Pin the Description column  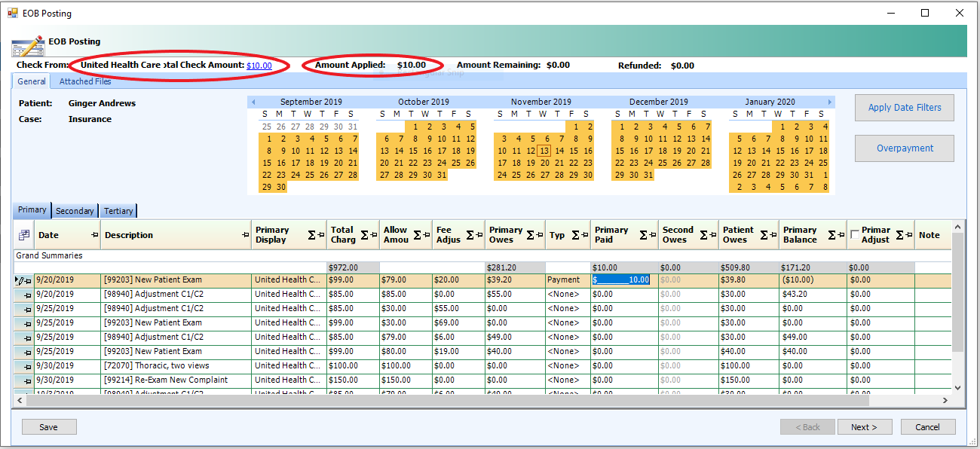[x=245, y=235]
